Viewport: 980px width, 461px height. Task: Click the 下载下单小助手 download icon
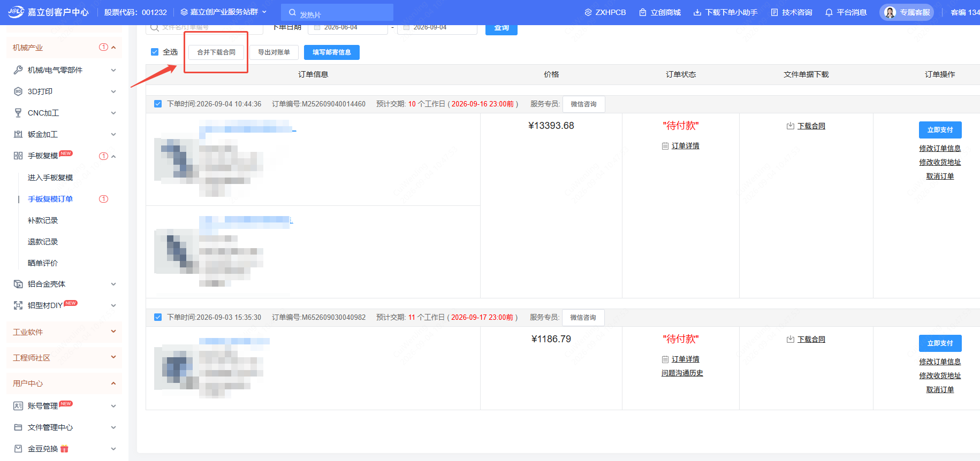pos(697,12)
